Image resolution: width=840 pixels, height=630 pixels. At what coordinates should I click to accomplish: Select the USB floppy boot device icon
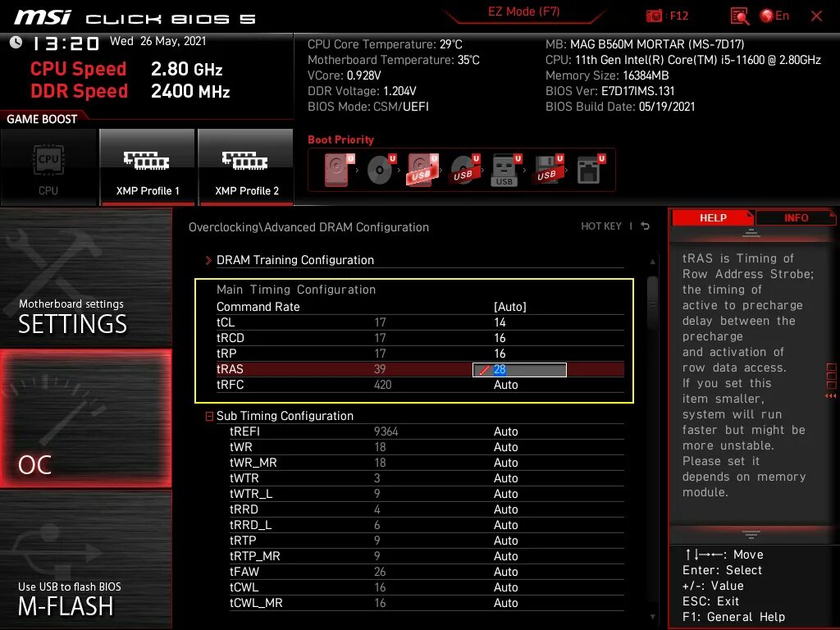(x=547, y=170)
